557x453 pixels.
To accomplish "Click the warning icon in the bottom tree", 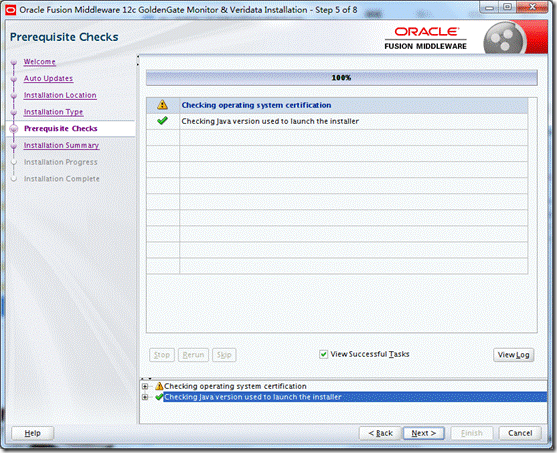I will click(x=159, y=386).
